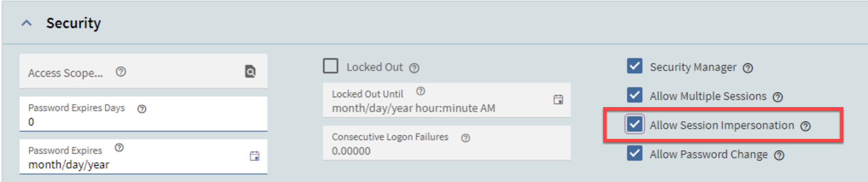Show help for Access Scope field
868x182 pixels.
pyautogui.click(x=121, y=72)
